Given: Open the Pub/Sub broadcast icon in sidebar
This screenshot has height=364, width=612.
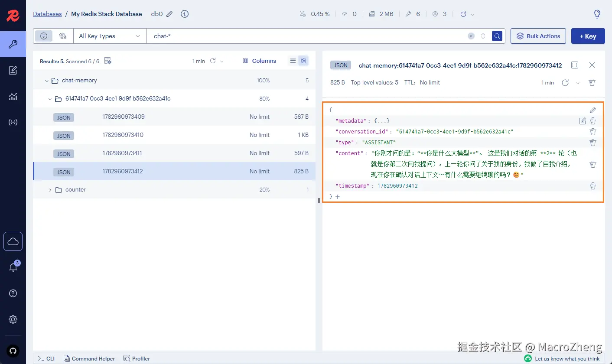Looking at the screenshot, I should 13,122.
